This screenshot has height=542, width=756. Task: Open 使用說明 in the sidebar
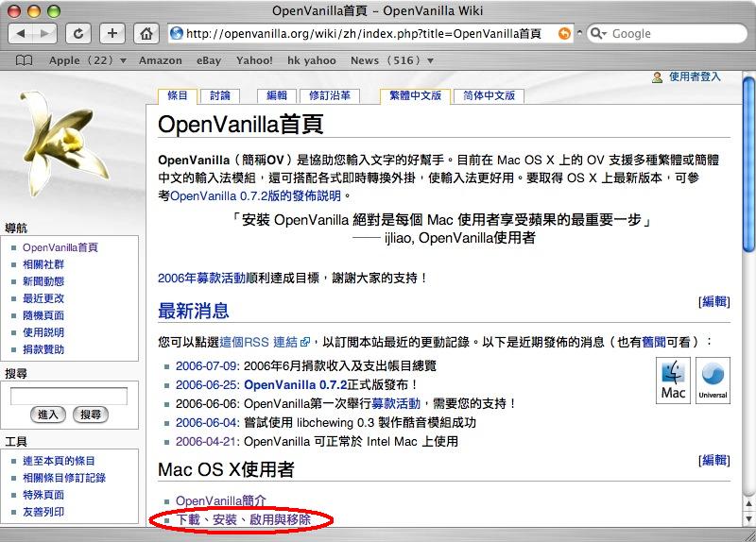tap(43, 332)
